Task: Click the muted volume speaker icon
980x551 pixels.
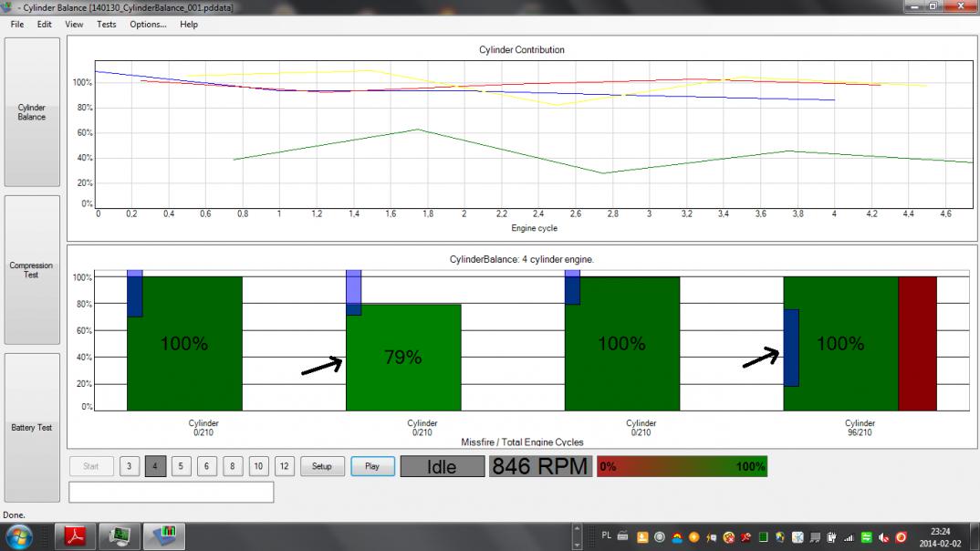Action: (884, 537)
